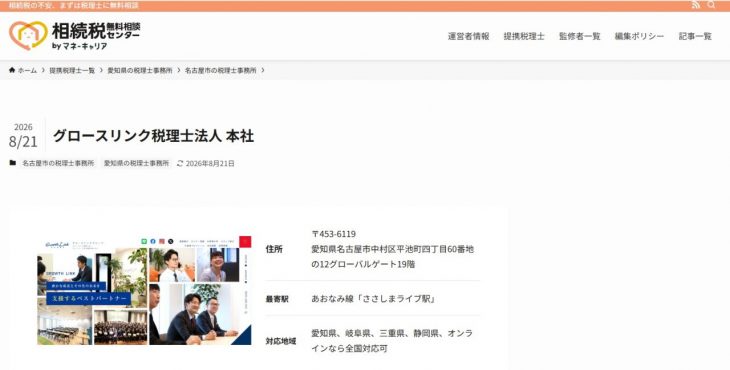
Task: Open the 記事一覧 navigation link
Action: pos(695,36)
